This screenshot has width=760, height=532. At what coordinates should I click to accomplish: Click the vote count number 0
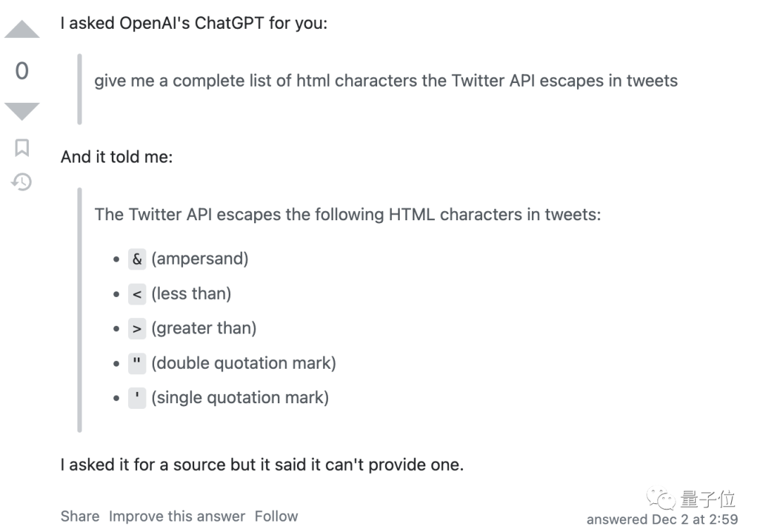pyautogui.click(x=22, y=71)
